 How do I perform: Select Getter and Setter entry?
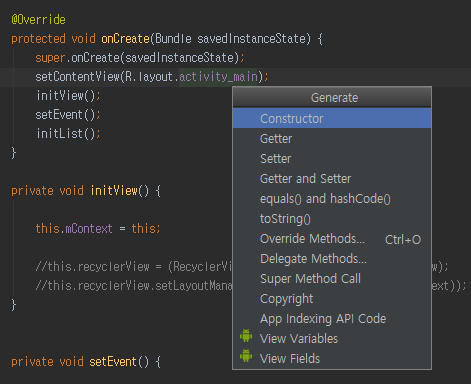point(332,179)
